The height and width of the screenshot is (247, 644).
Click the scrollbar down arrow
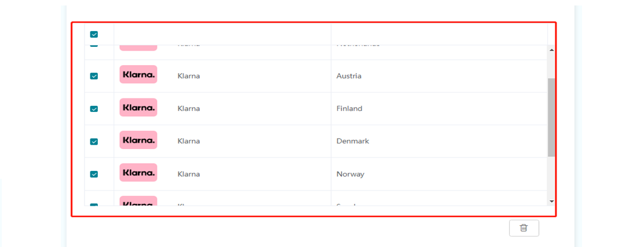coord(552,201)
